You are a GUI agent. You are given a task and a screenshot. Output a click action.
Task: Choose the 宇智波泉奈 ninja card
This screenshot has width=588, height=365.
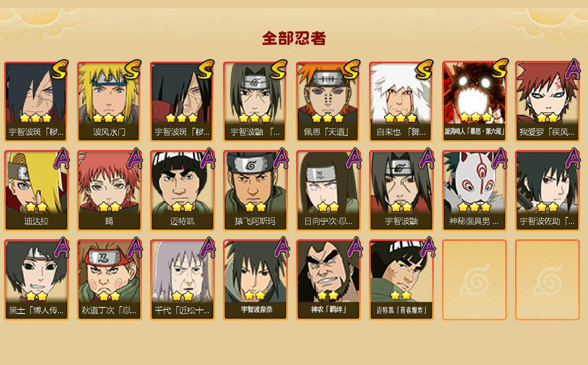point(255,280)
